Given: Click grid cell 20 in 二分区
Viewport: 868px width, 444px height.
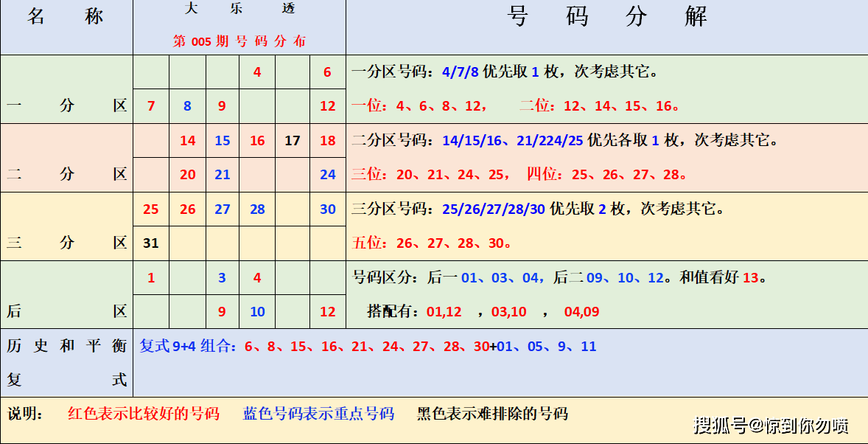Looking at the screenshot, I should coord(188,175).
